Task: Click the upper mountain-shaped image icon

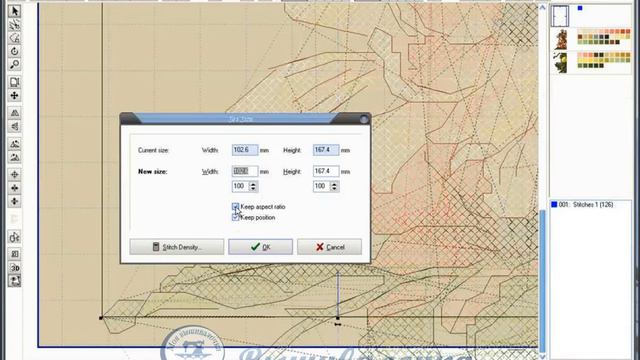Action: 14,144
